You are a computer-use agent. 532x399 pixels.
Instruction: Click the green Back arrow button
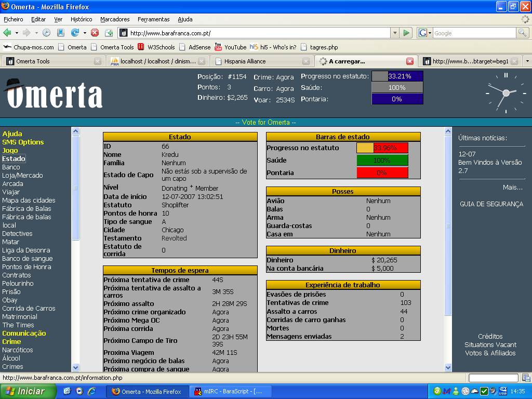(8, 33)
